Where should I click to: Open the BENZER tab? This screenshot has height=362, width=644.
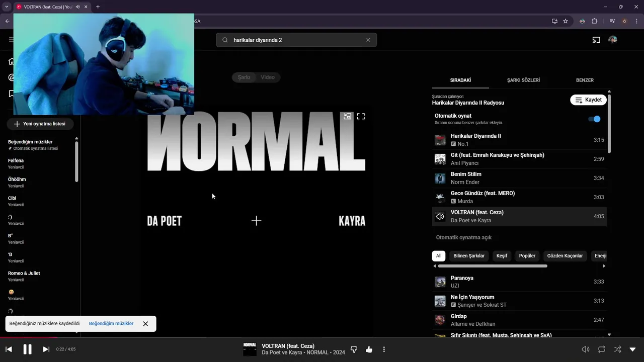click(585, 80)
